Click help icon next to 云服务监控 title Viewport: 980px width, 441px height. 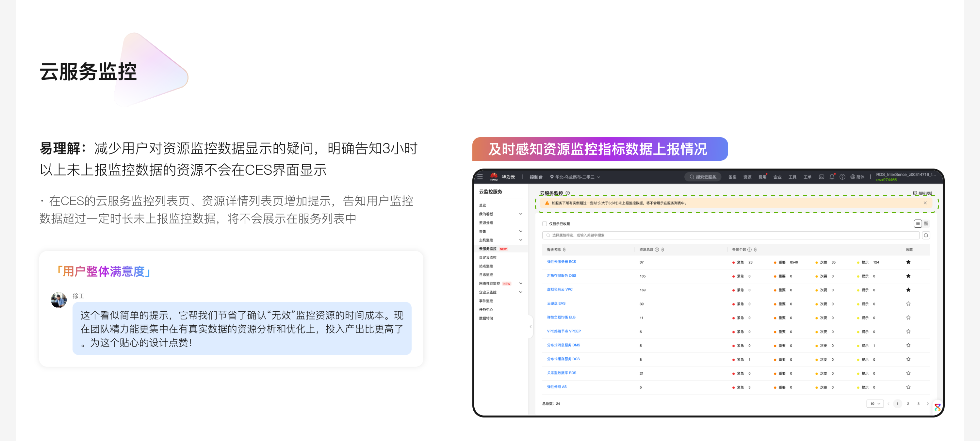pyautogui.click(x=568, y=193)
